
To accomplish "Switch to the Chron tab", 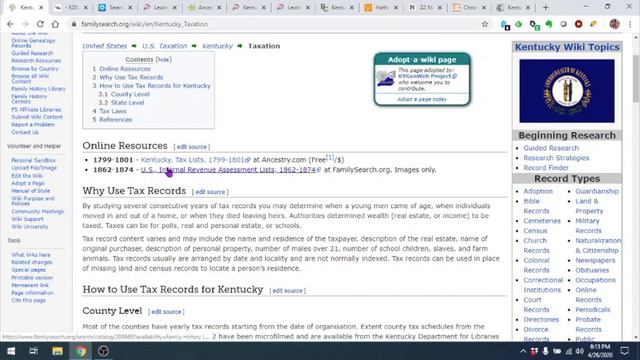I will [x=469, y=7].
